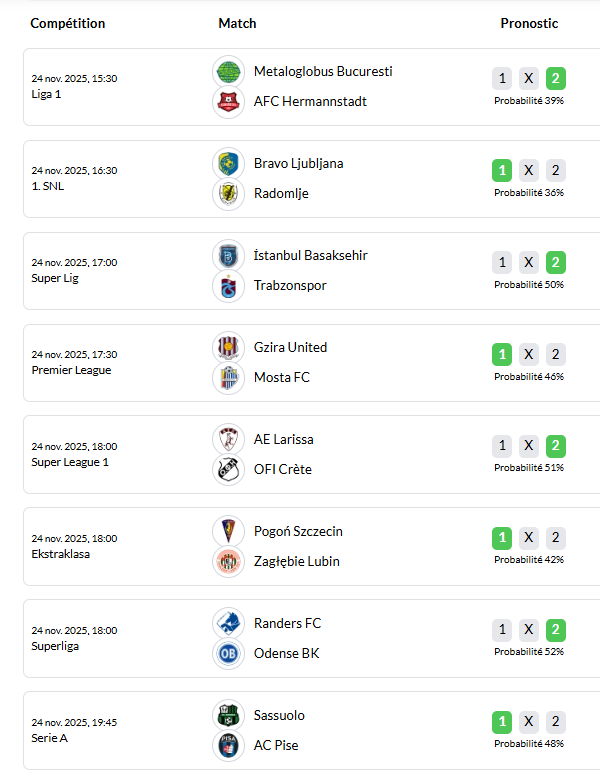Click the Sassuolo team badge

tap(228, 715)
